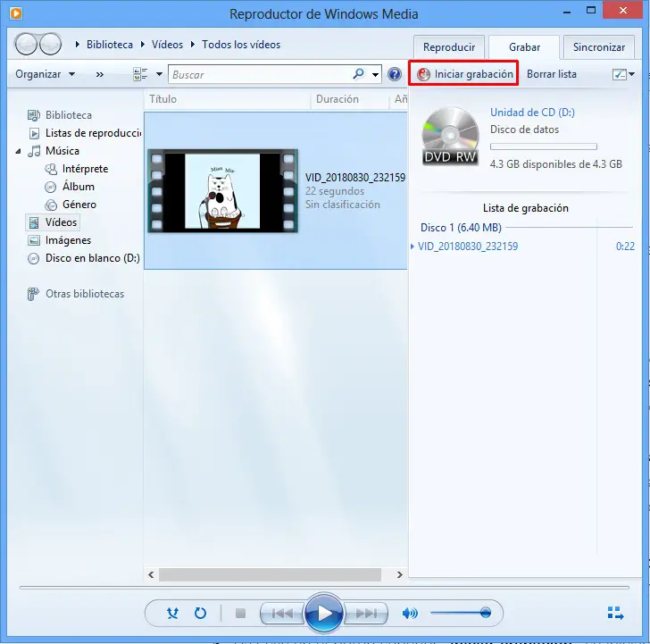Expand the breadcrumb arrow before Todos los vídeos
The image size is (650, 644).
point(193,45)
